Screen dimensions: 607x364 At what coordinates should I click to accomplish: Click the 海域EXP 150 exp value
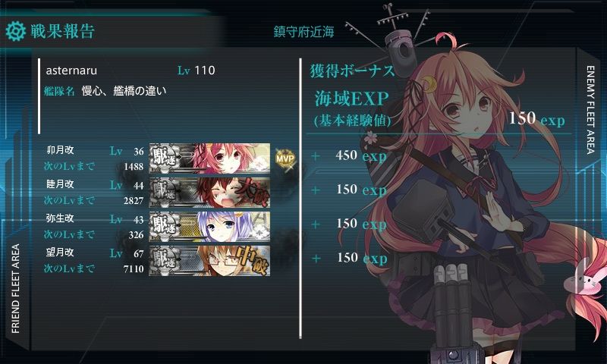click(x=536, y=118)
